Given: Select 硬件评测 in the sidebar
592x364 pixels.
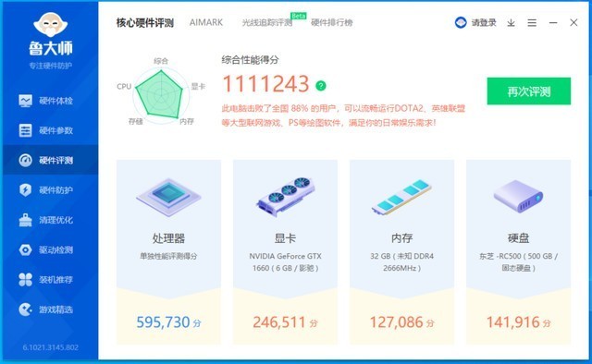Looking at the screenshot, I should pos(50,161).
